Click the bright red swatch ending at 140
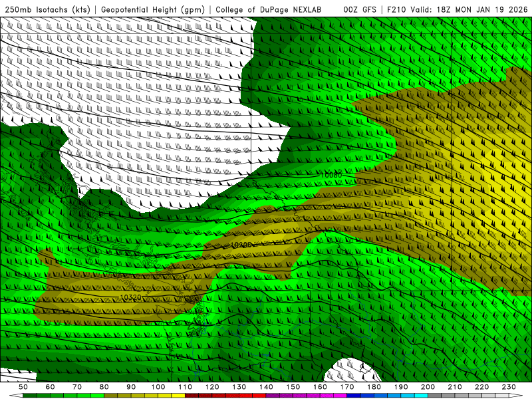532x399 pixels. click(259, 396)
